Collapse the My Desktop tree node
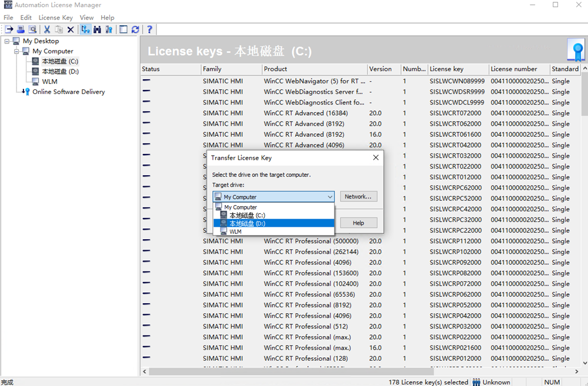The width and height of the screenshot is (588, 386). coord(6,41)
